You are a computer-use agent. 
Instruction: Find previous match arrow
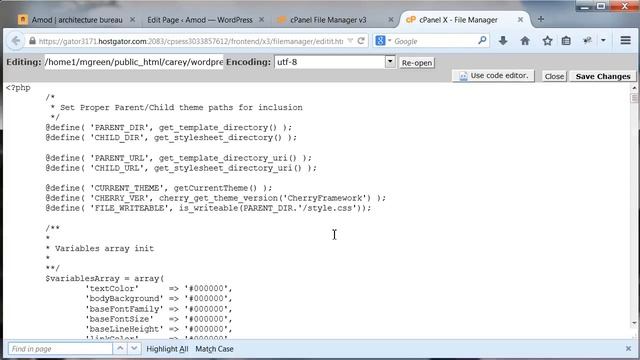pyautogui.click(x=120, y=349)
